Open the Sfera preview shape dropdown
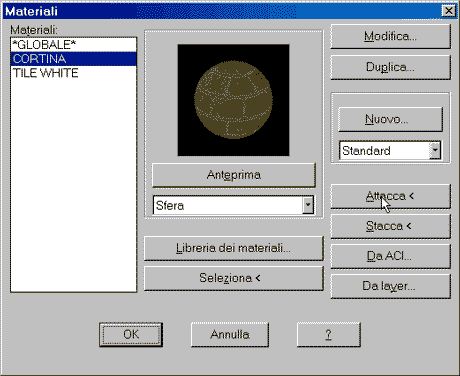The height and width of the screenshot is (376, 460). pyautogui.click(x=308, y=205)
